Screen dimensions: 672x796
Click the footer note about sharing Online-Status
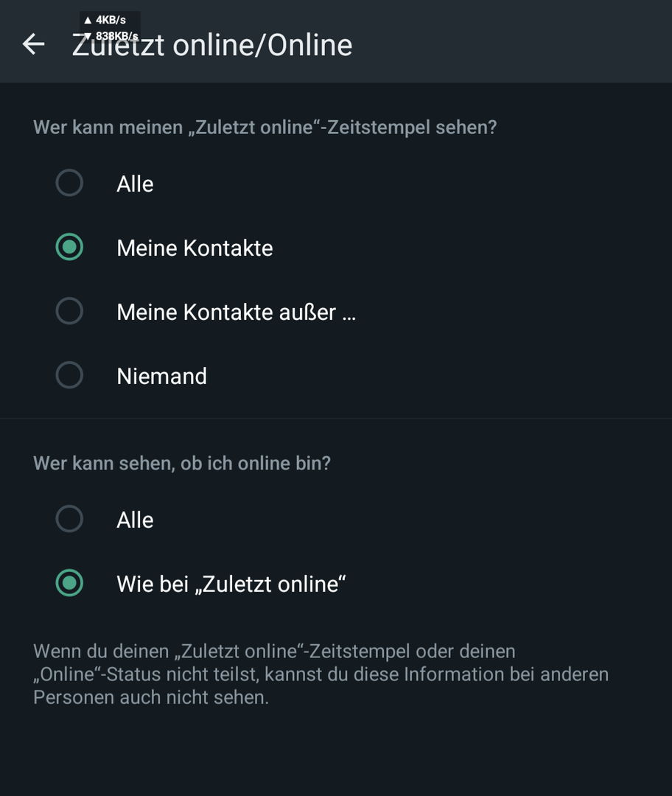321,674
